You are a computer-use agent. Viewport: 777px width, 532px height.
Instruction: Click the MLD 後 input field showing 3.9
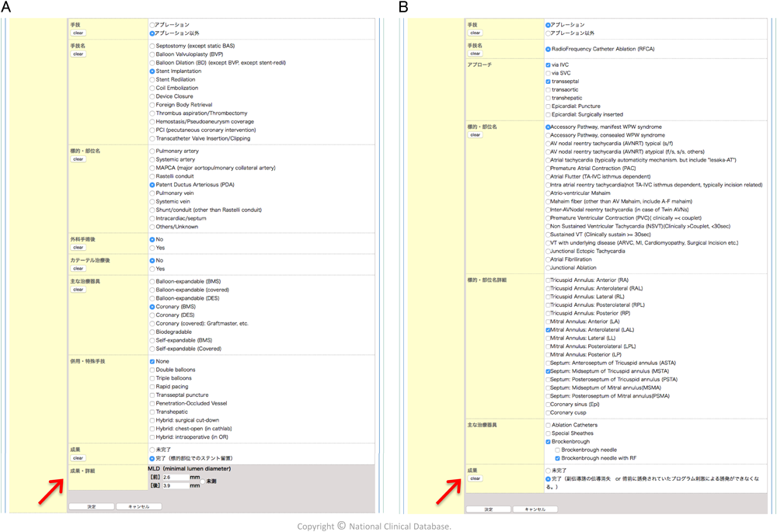[x=176, y=486]
